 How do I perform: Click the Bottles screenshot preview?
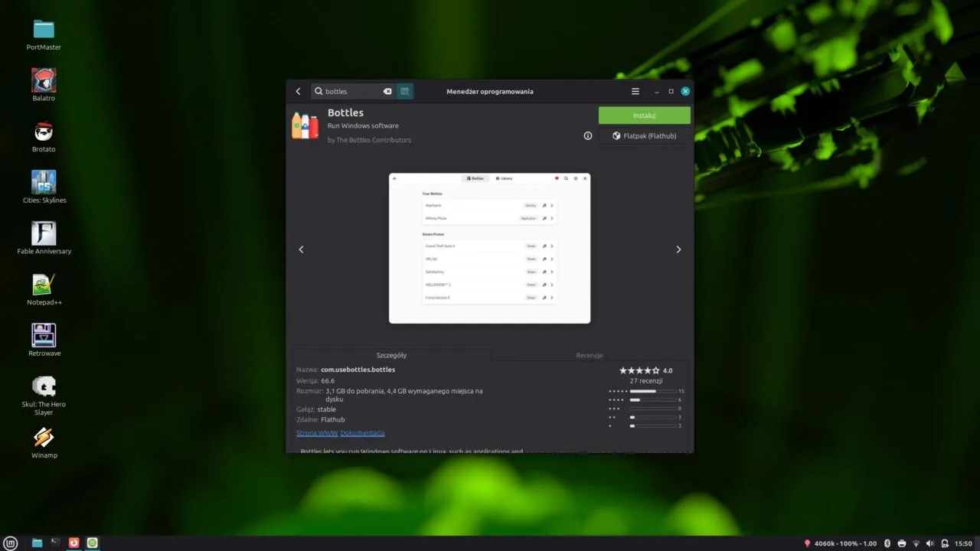coord(490,248)
